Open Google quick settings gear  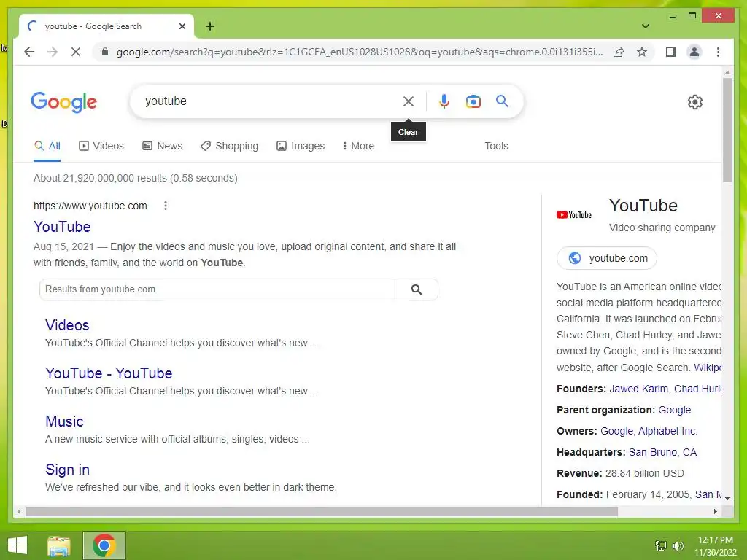(695, 102)
